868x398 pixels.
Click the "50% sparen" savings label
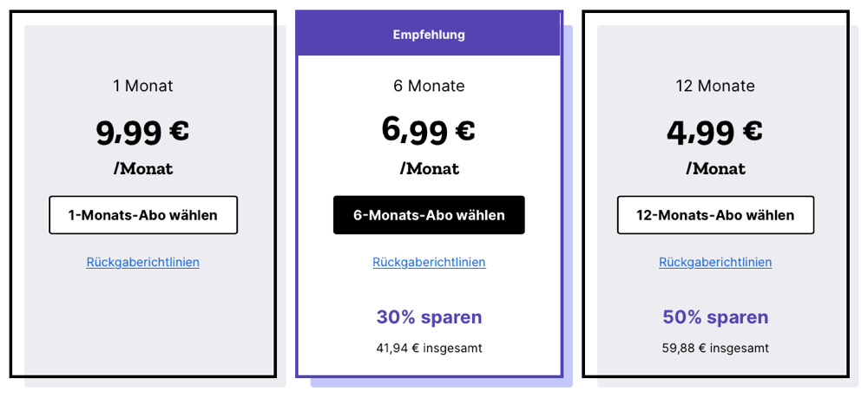(x=715, y=317)
